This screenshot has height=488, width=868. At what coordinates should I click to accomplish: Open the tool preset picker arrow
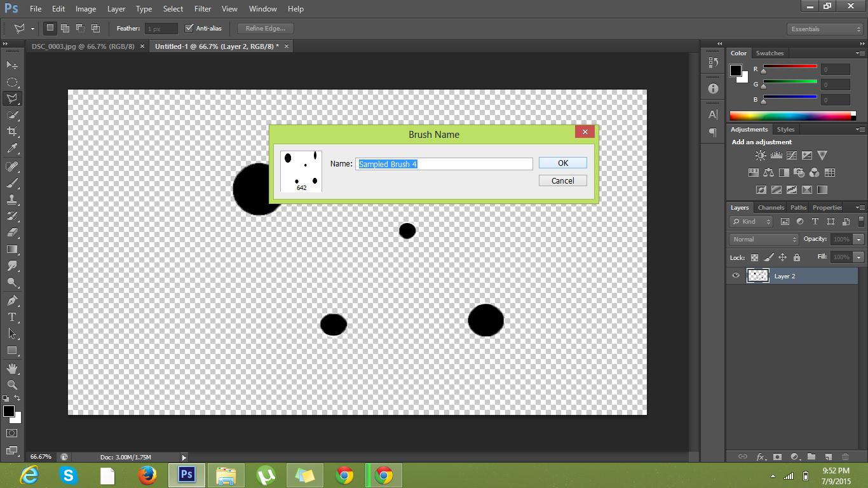[32, 29]
